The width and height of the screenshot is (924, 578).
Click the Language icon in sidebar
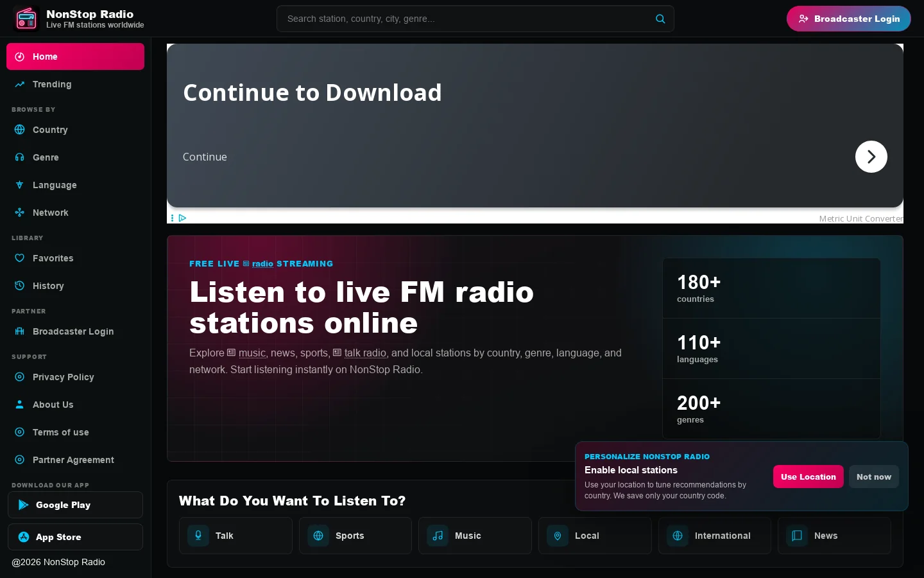tap(20, 185)
